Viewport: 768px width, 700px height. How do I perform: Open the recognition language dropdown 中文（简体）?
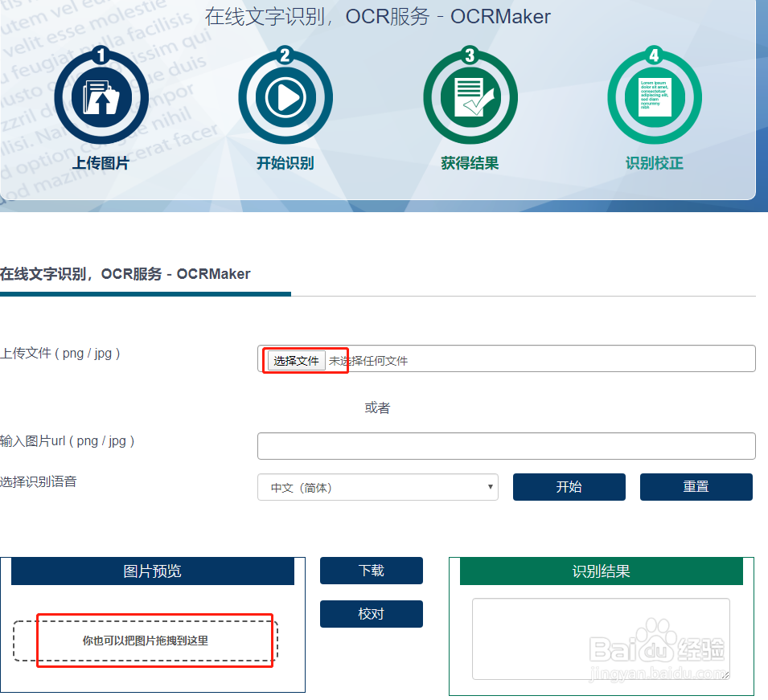378,487
